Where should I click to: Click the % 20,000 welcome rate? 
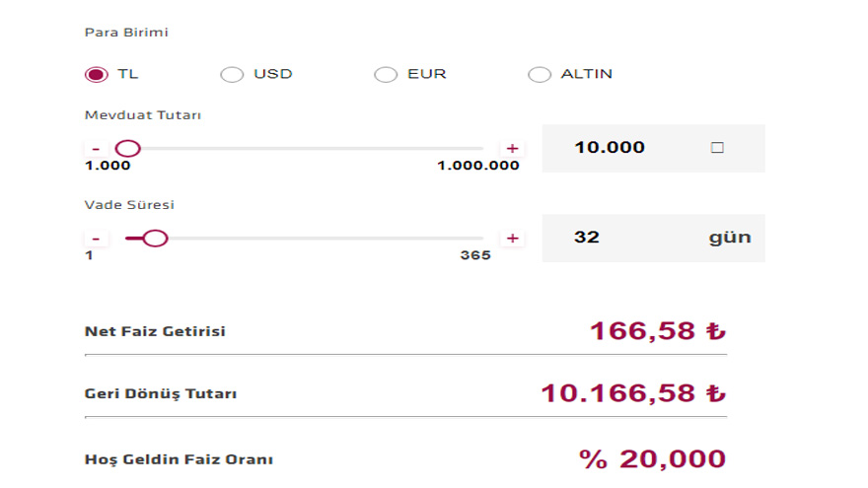[x=653, y=459]
